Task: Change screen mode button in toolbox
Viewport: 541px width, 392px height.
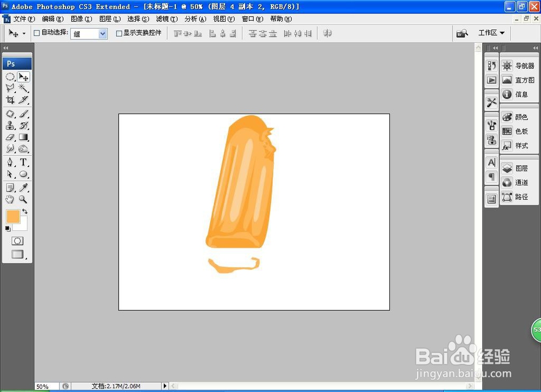Action: 17,255
